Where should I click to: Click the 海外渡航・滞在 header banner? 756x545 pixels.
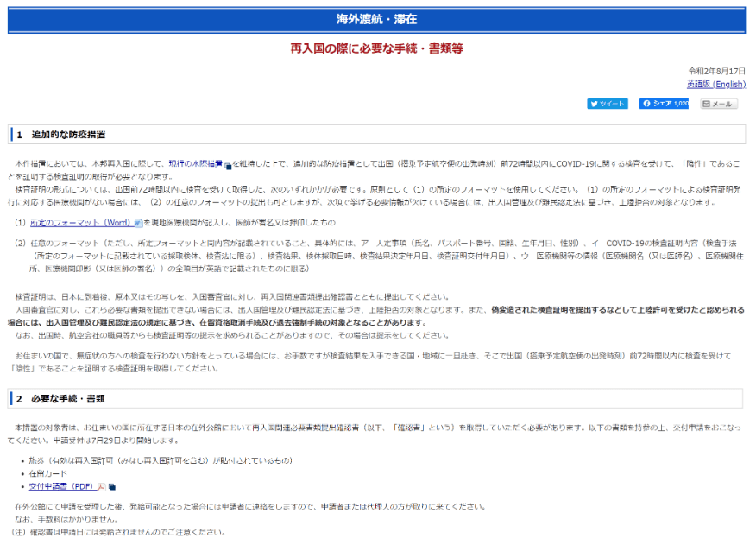click(377, 19)
